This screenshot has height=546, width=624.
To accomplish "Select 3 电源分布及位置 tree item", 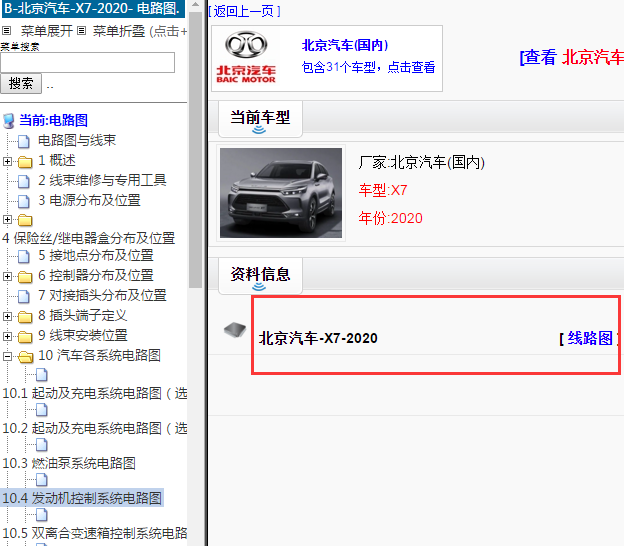I will tap(89, 200).
